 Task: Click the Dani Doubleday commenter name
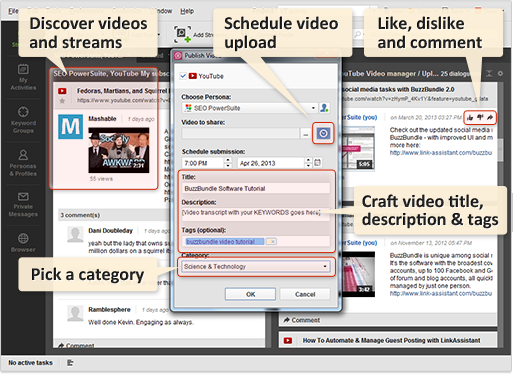point(110,230)
